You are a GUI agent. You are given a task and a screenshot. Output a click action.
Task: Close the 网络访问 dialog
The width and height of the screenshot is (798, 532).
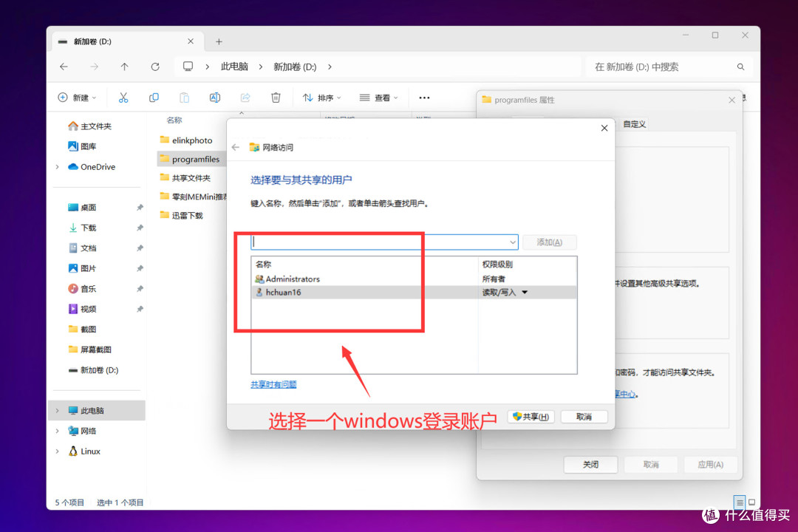coord(604,128)
